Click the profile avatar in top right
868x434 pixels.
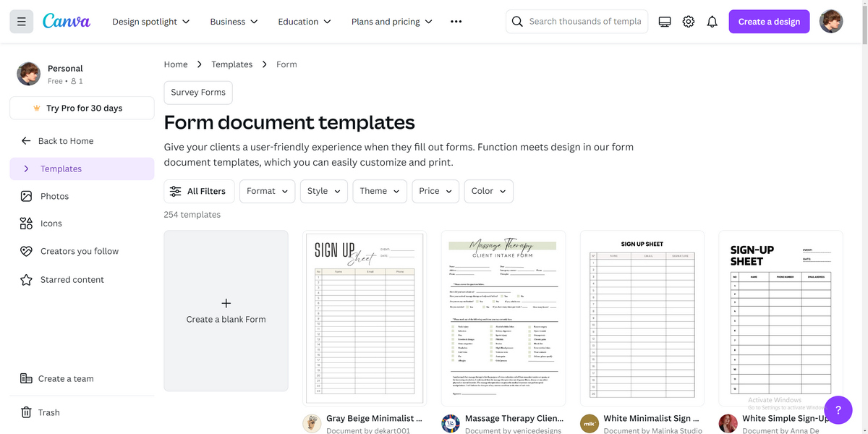coord(831,22)
